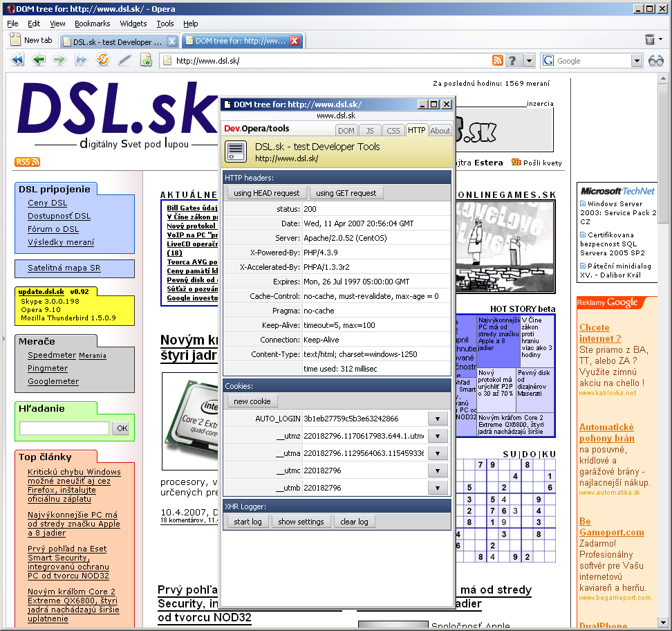The width and height of the screenshot is (672, 631).
Task: Open the Googlemeter link
Action: [x=53, y=381]
